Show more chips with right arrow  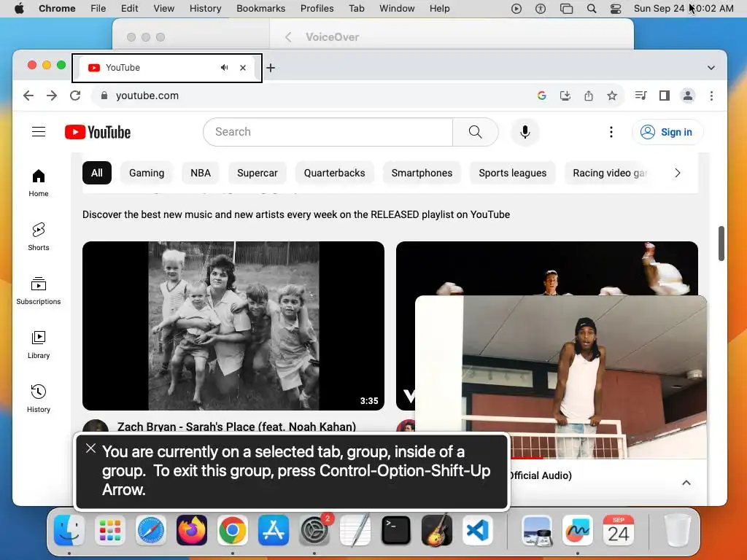pyautogui.click(x=678, y=173)
